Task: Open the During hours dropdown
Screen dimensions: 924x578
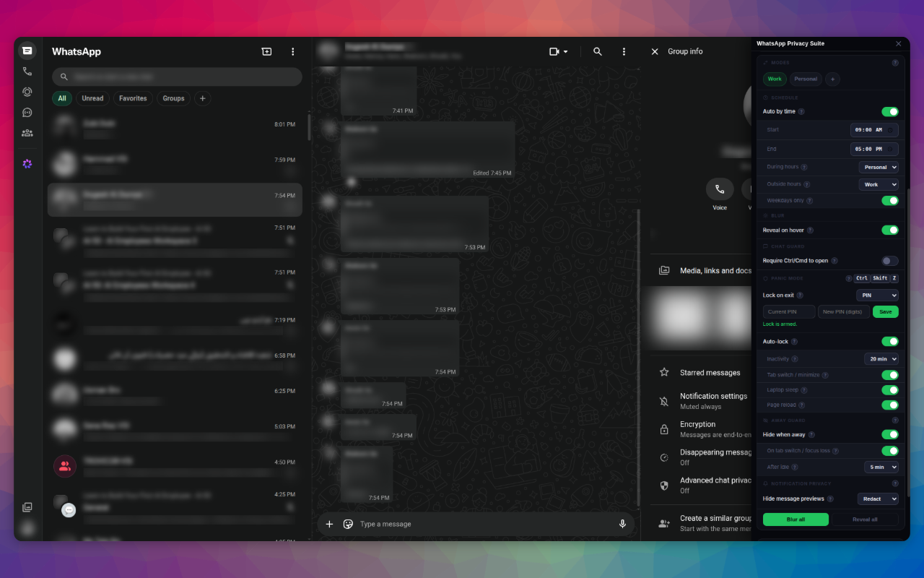Action: [879, 167]
